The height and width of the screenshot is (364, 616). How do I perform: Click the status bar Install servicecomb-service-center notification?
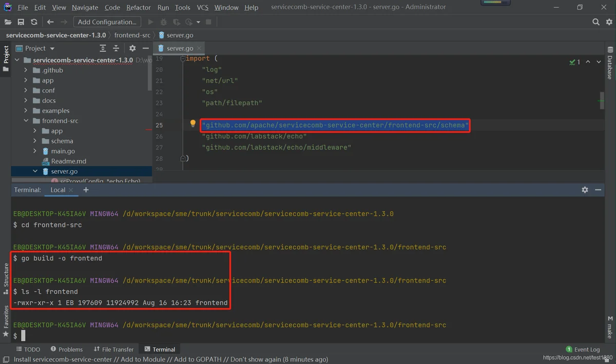[171, 359]
